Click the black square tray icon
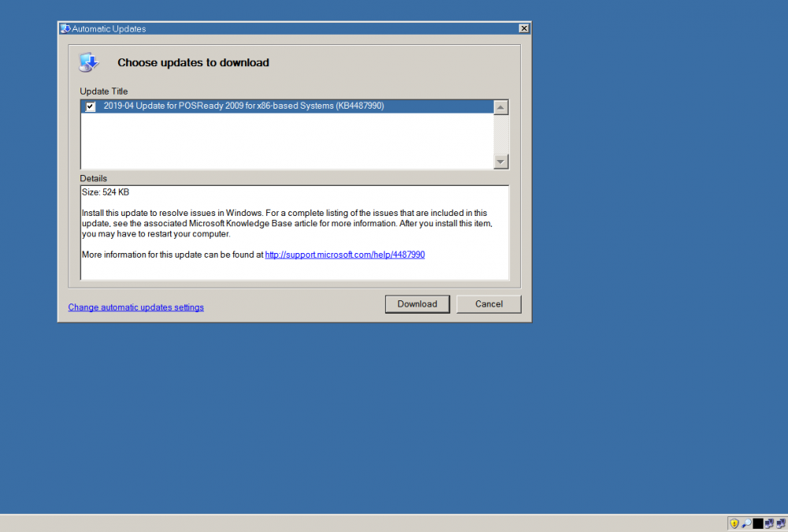The height and width of the screenshot is (532, 788). (758, 523)
